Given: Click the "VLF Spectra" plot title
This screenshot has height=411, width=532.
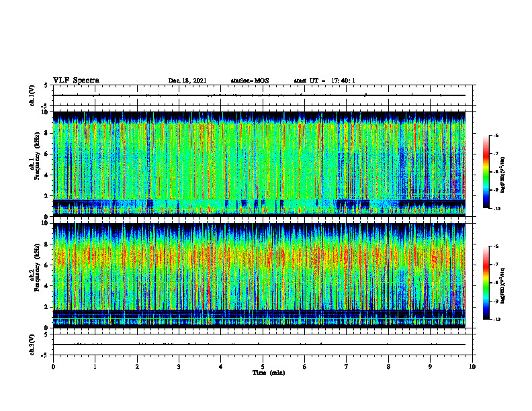Looking at the screenshot, I should click(76, 81).
